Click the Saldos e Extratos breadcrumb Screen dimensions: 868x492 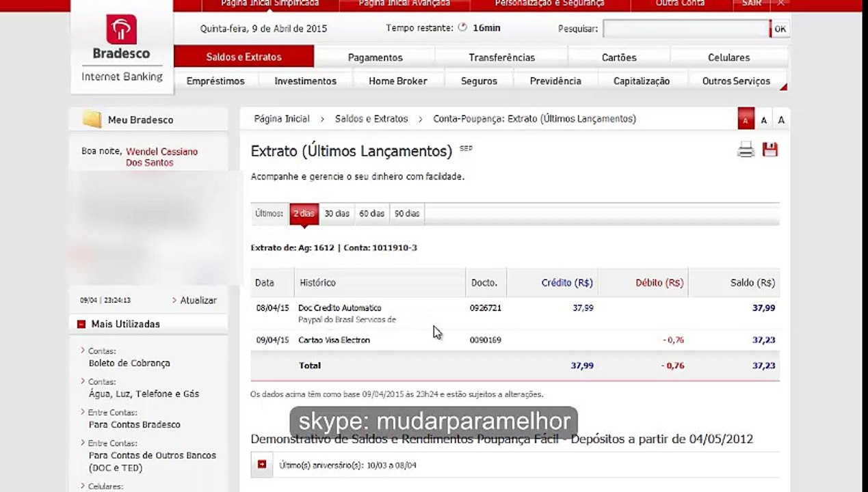point(371,119)
